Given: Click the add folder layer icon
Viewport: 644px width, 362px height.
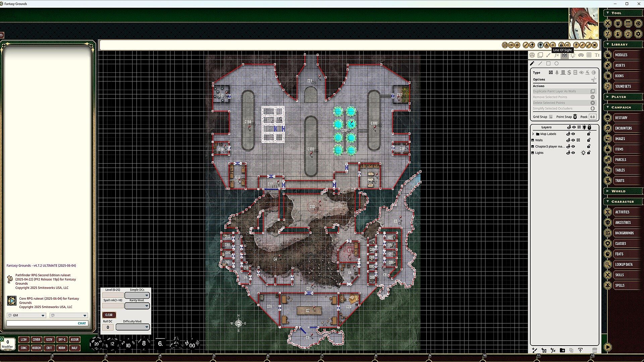Looking at the screenshot, I should 562,350.
